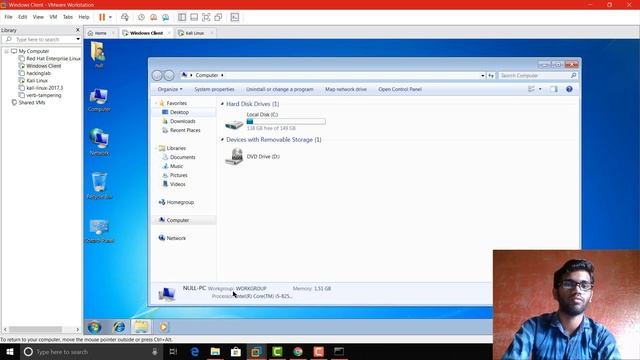Switch to the Home tab

click(100, 33)
